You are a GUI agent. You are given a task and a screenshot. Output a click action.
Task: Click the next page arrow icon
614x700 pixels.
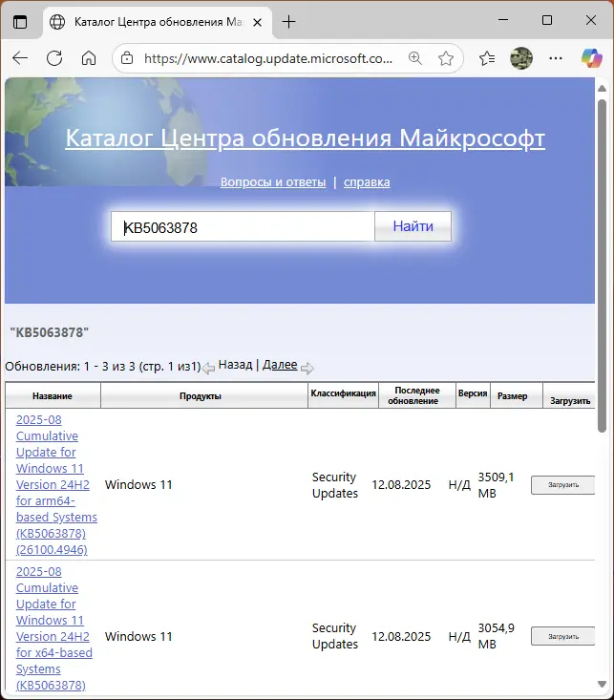(307, 369)
